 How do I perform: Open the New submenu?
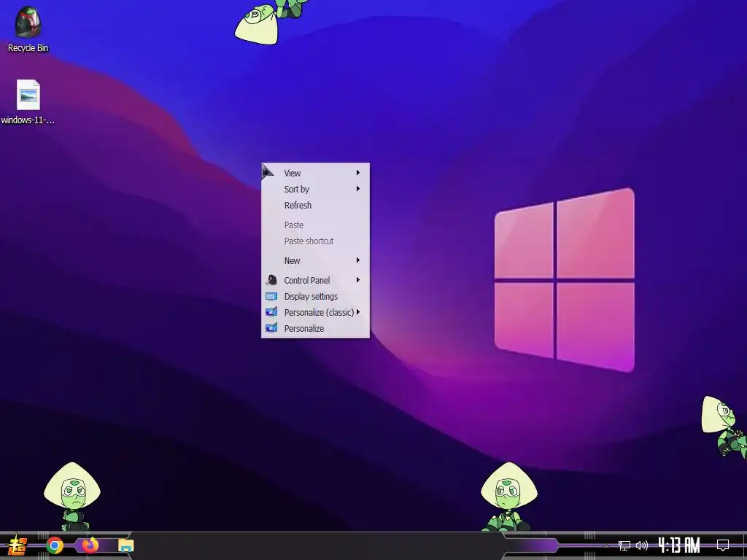[315, 260]
